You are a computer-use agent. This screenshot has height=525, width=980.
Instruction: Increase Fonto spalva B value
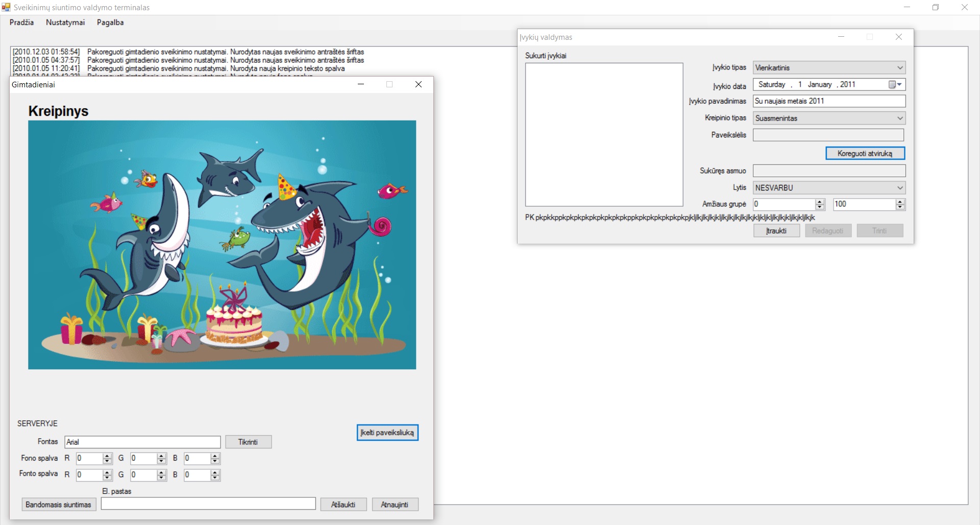pyautogui.click(x=215, y=472)
